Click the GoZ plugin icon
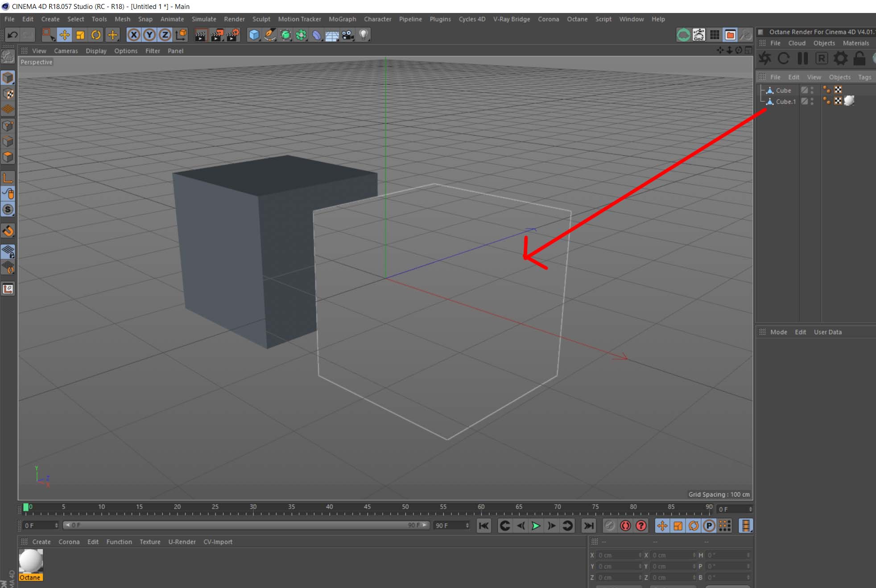This screenshot has width=876, height=588. [x=699, y=35]
